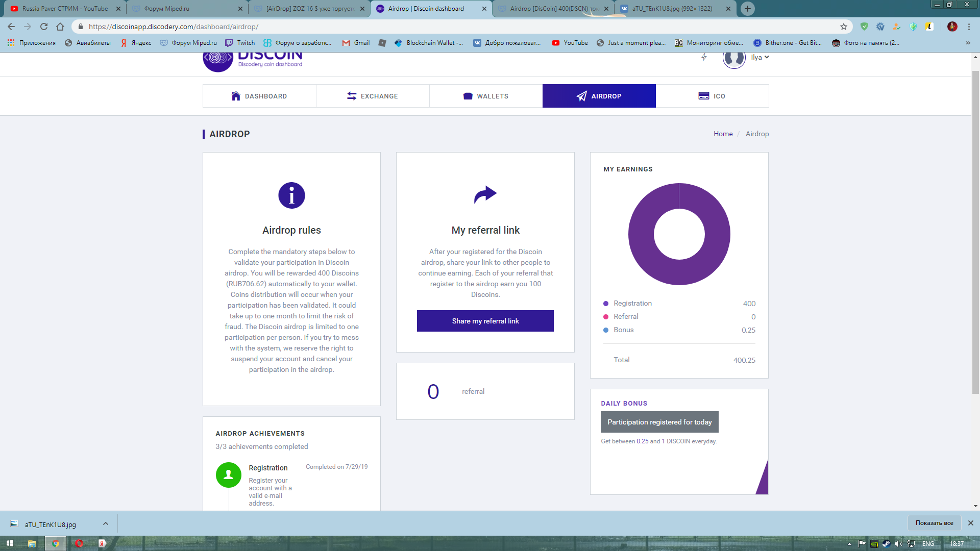Image resolution: width=980 pixels, height=551 pixels.
Task: Click the Airdrop rules info icon
Action: [291, 195]
